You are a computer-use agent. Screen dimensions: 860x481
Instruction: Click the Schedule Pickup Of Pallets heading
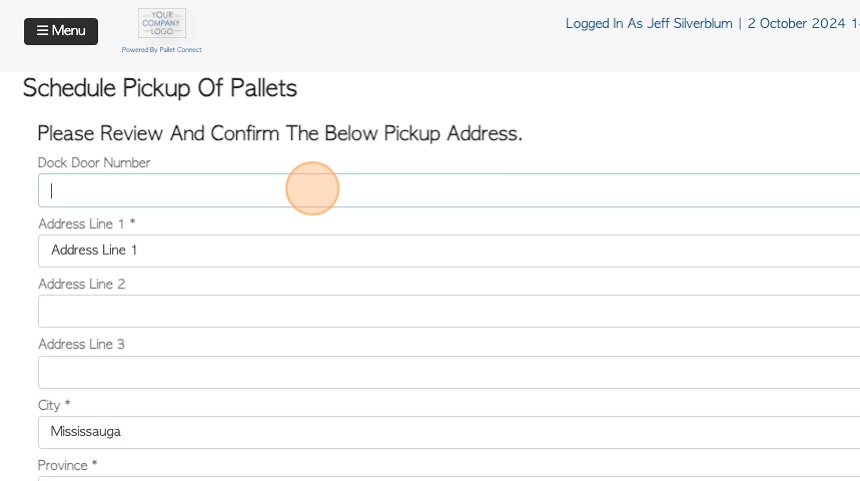pyautogui.click(x=160, y=88)
